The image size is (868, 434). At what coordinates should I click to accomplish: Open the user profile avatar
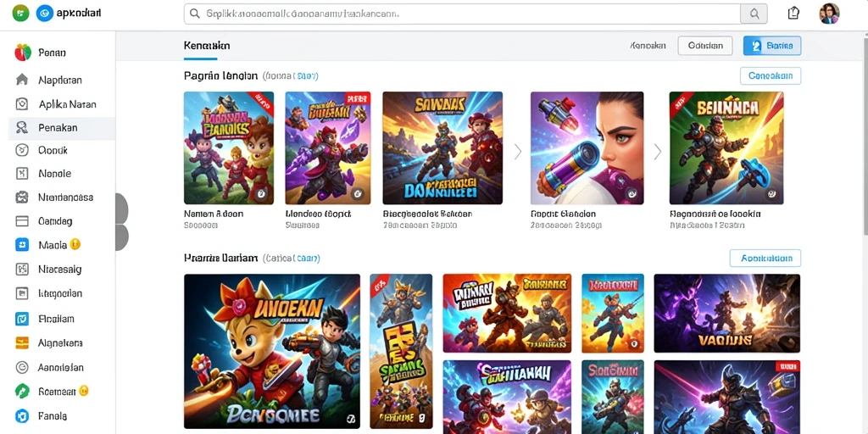pos(829,14)
